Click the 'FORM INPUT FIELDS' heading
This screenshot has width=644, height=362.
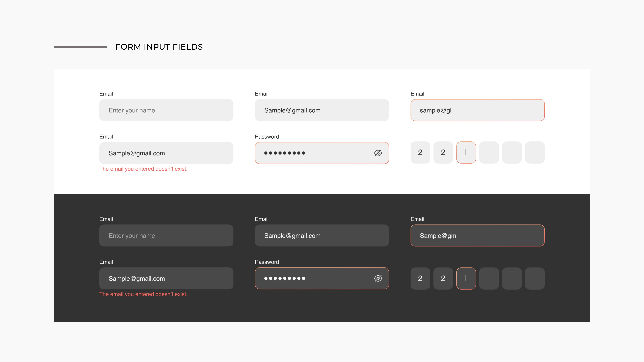[x=159, y=47]
